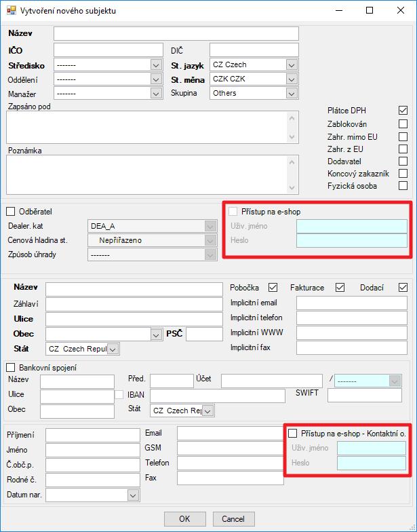Check Přístup na e-shop - Kontaktní o.
This screenshot has height=532, width=417.
[x=292, y=433]
